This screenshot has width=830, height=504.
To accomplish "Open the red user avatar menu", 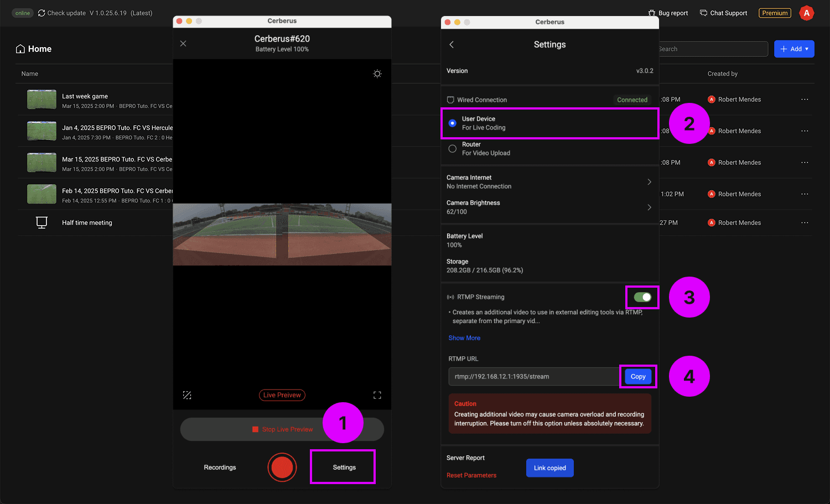I will pos(807,13).
